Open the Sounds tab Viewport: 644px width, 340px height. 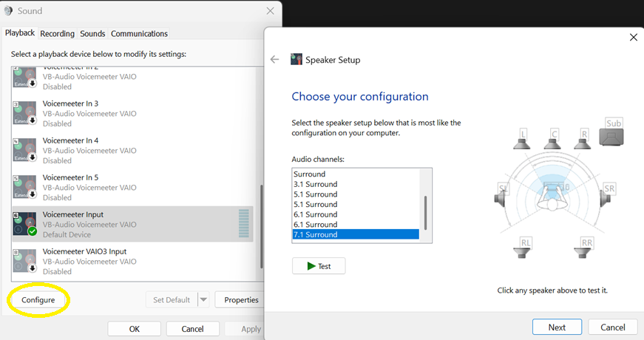[92, 34]
